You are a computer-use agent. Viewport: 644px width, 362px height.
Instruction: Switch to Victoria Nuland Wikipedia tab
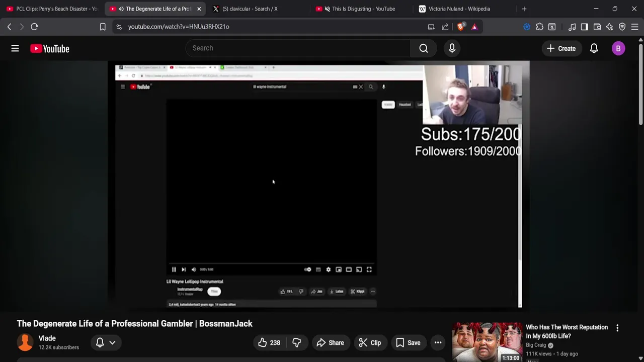pyautogui.click(x=463, y=9)
